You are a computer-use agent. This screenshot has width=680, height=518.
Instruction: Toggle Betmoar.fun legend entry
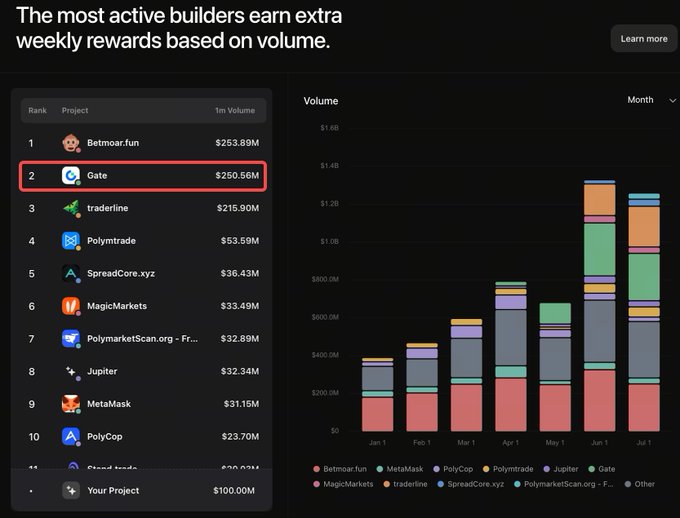pos(340,469)
